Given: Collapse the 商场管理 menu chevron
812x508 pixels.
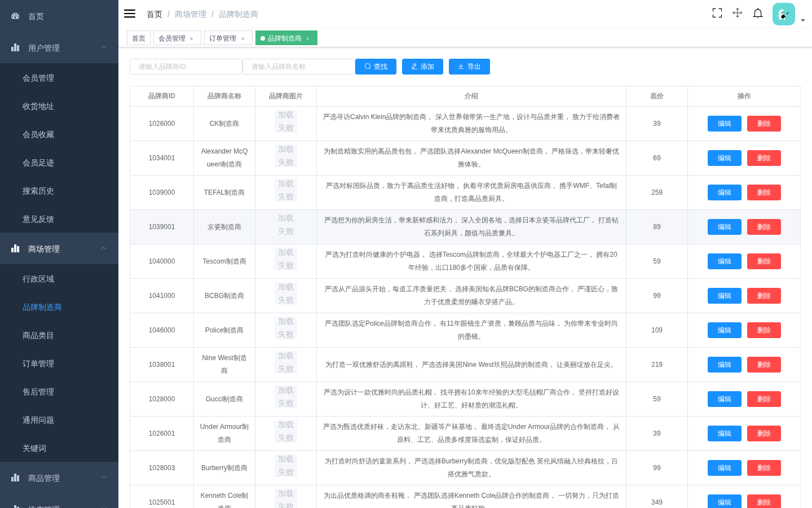Looking at the screenshot, I should pos(104,248).
